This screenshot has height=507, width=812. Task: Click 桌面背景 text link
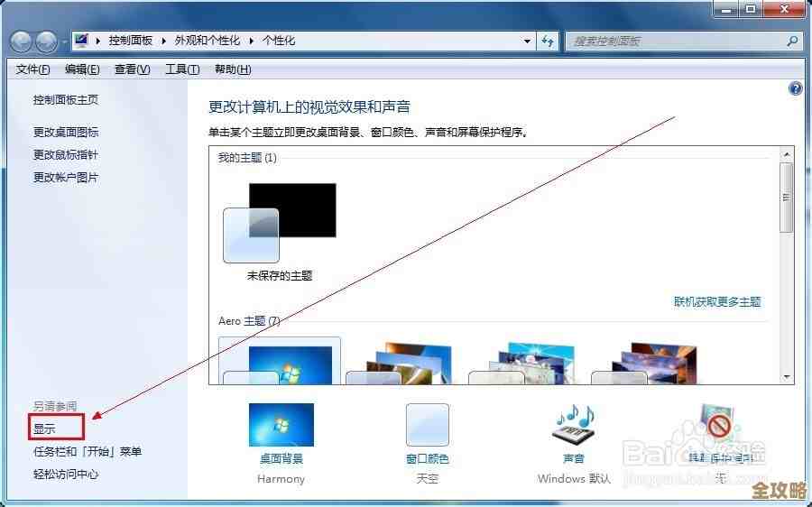click(x=281, y=459)
